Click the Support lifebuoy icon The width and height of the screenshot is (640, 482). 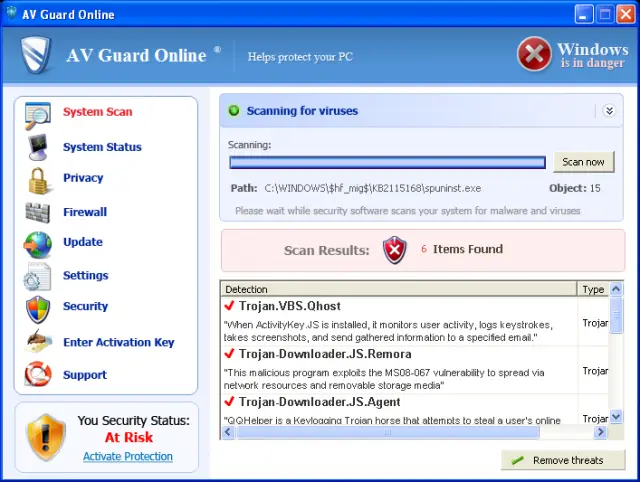[x=38, y=373]
